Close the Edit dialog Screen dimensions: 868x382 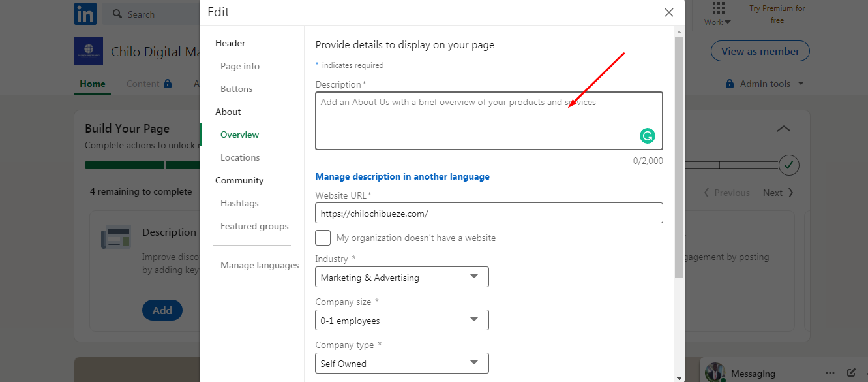pyautogui.click(x=668, y=12)
